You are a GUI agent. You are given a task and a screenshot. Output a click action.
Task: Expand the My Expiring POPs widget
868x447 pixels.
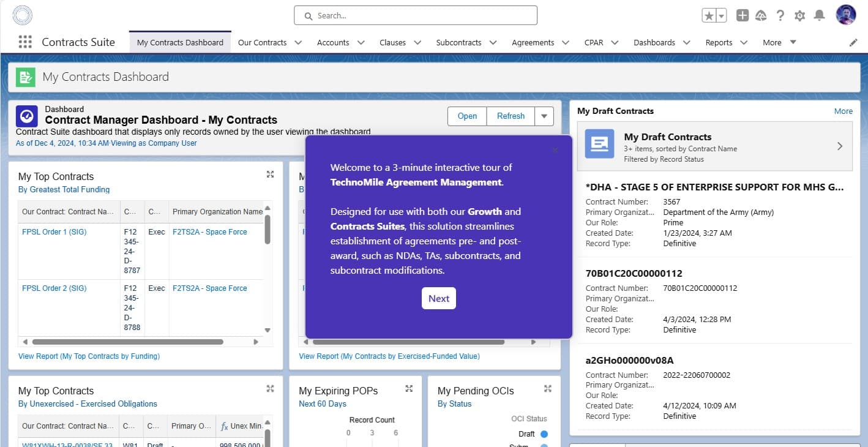[409, 389]
